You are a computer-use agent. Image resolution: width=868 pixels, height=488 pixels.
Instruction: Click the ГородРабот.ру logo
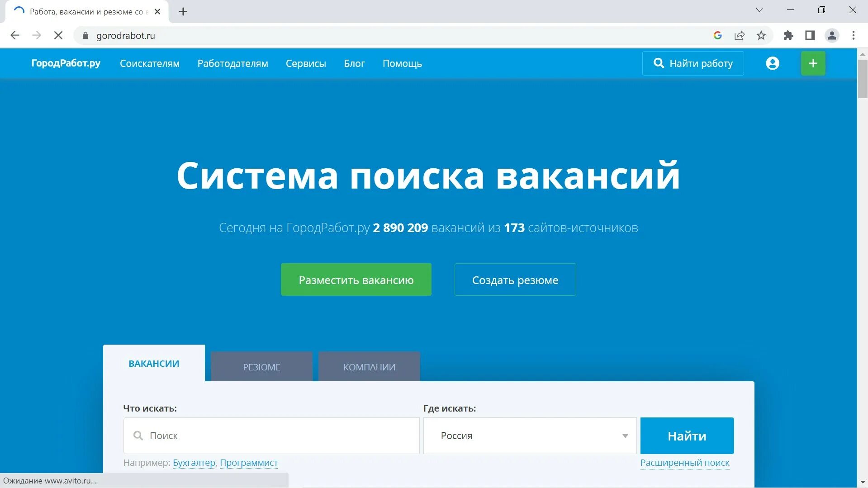click(x=66, y=63)
